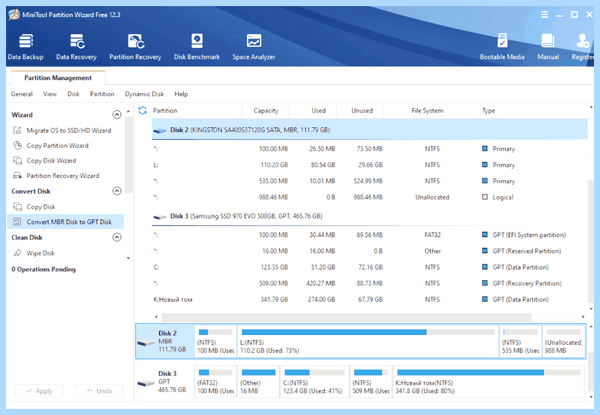Click the GPT (Recovery Partition) type icon
This screenshot has width=600, height=415.
point(485,283)
